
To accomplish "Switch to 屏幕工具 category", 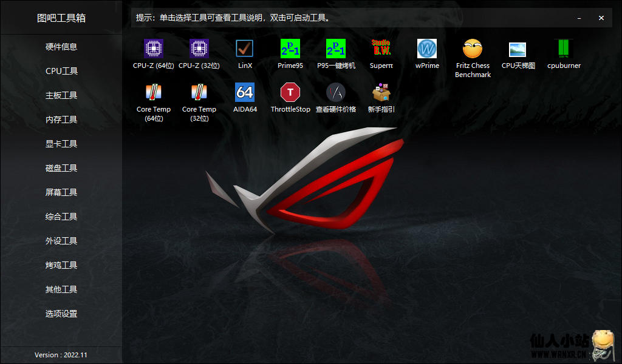I will (61, 192).
